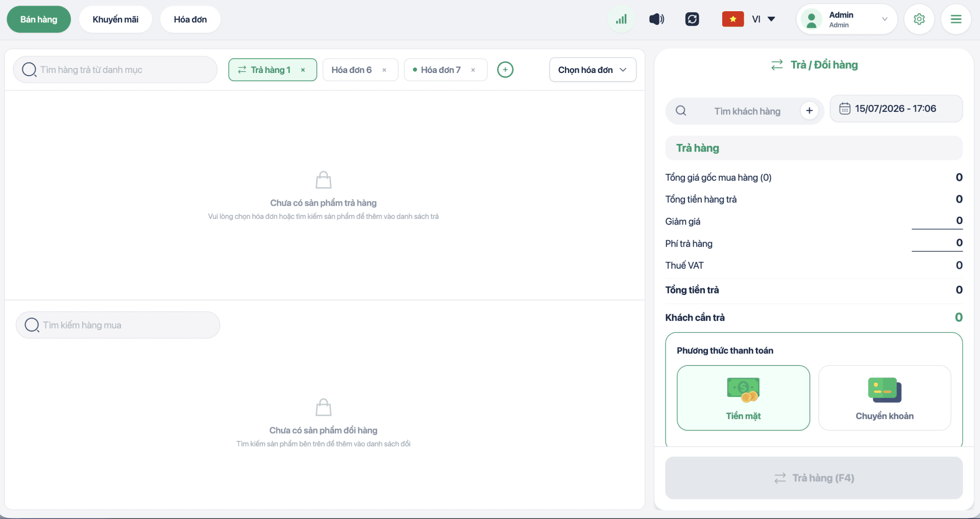
Task: Add a new customer with the plus button
Action: tap(810, 111)
